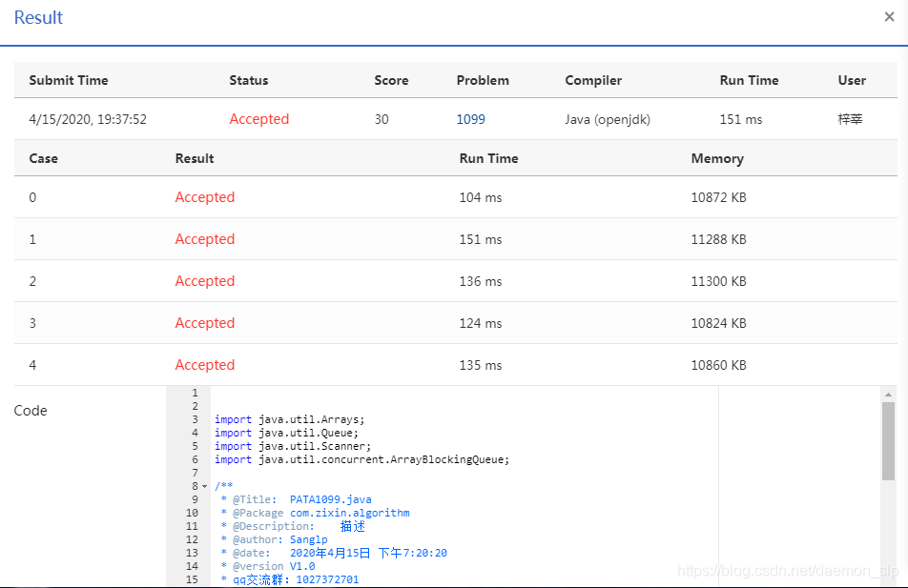Click memory value 11300 KB
This screenshot has height=588, width=908.
pyautogui.click(x=718, y=281)
